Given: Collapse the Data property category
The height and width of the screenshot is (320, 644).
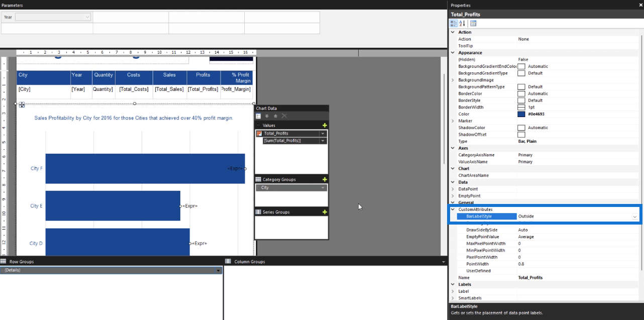Looking at the screenshot, I should pyautogui.click(x=453, y=182).
